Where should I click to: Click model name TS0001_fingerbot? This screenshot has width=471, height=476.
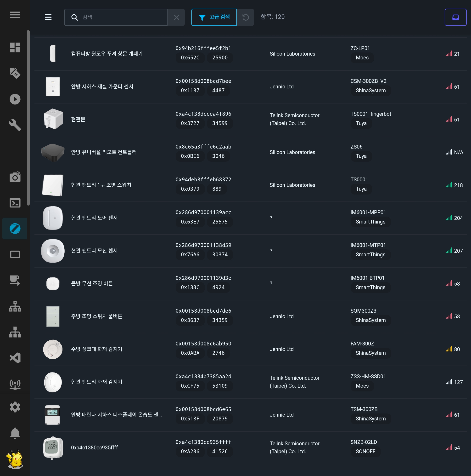tap(370, 114)
